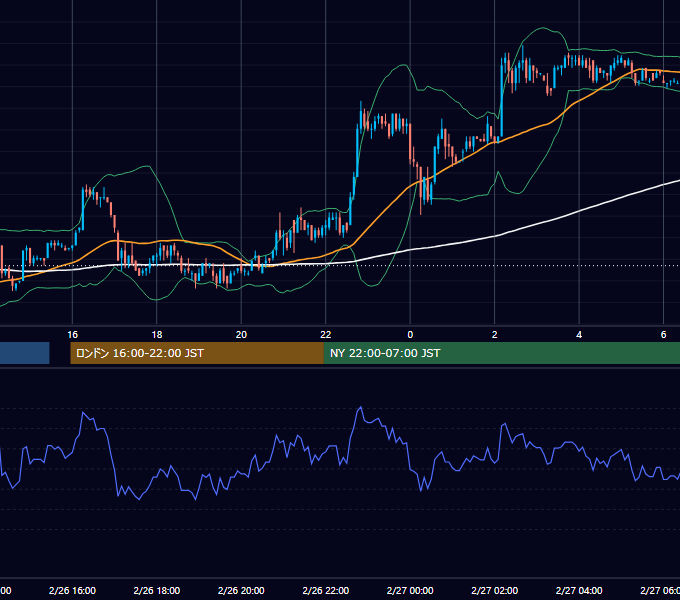
Task: Click the 2/26 20:00 date label
Action: point(241,590)
